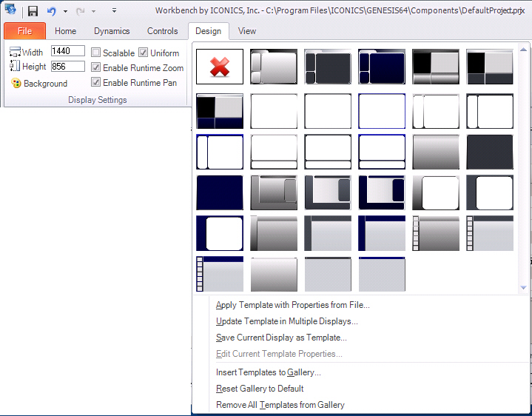Click the grayed-out Redo arrow icon
Screen dimensions: 532x416
[x=80, y=11]
